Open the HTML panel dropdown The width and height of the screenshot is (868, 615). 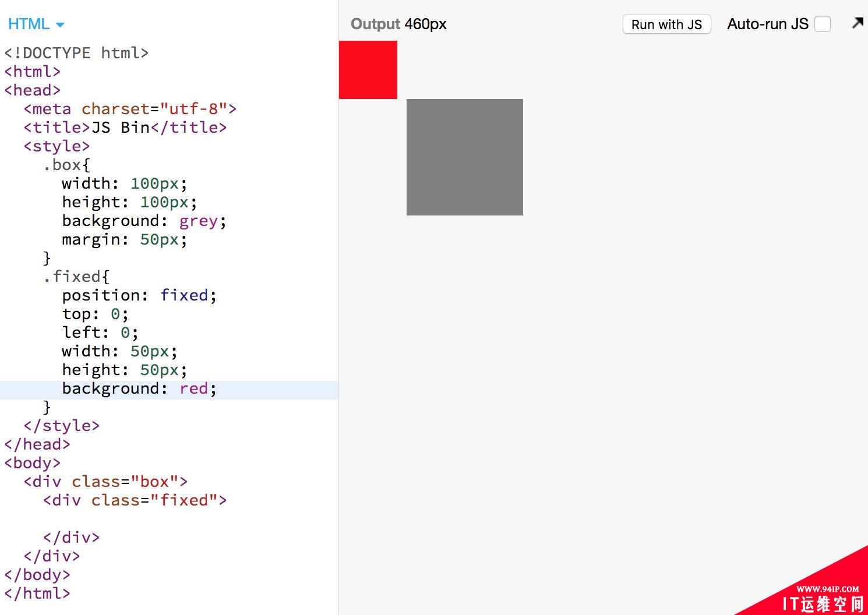click(x=36, y=24)
